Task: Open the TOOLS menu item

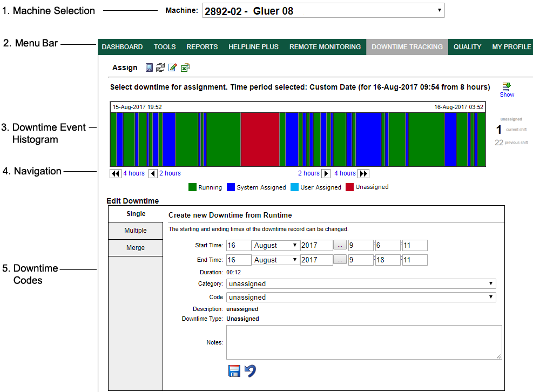Action: coord(165,47)
